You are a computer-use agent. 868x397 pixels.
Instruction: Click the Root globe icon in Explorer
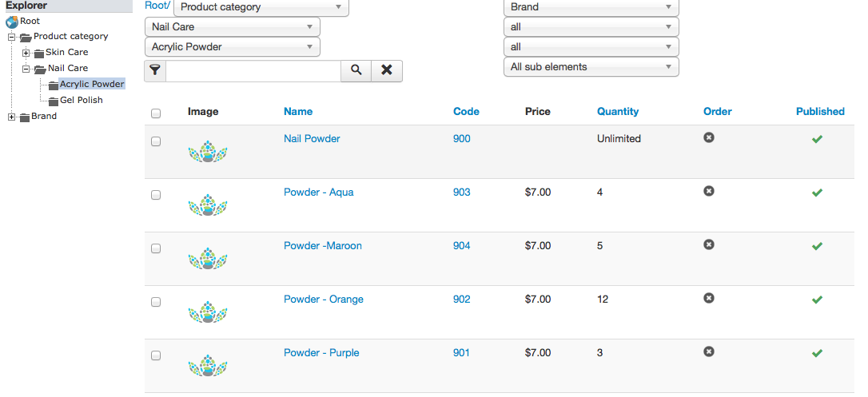[x=12, y=22]
